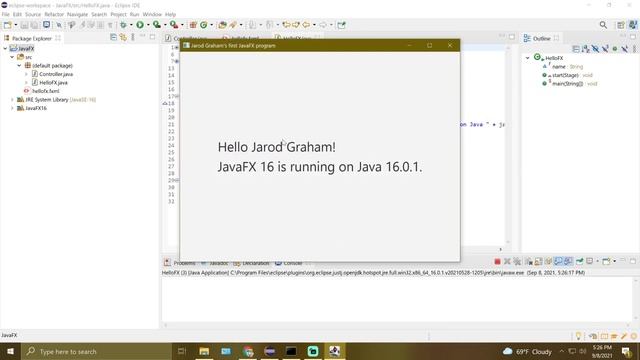Image resolution: width=640 pixels, height=360 pixels.
Task: Click the green Run button in toolbar
Action: click(140, 25)
